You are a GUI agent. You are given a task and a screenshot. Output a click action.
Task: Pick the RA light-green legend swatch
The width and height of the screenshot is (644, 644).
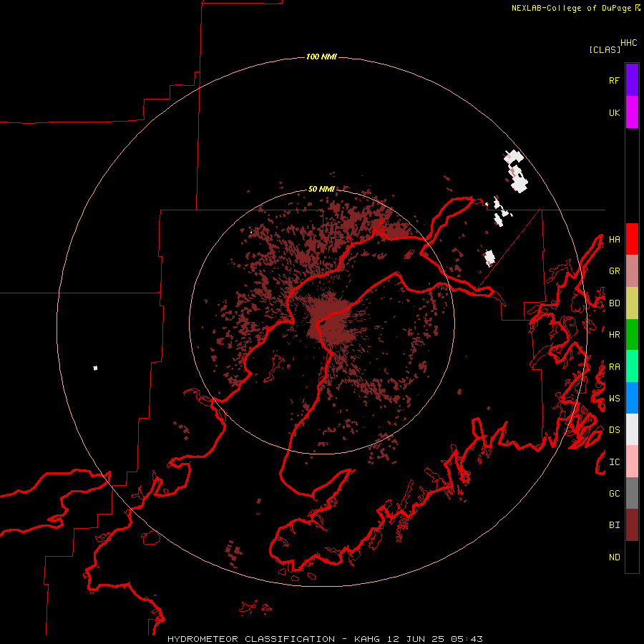click(x=632, y=366)
